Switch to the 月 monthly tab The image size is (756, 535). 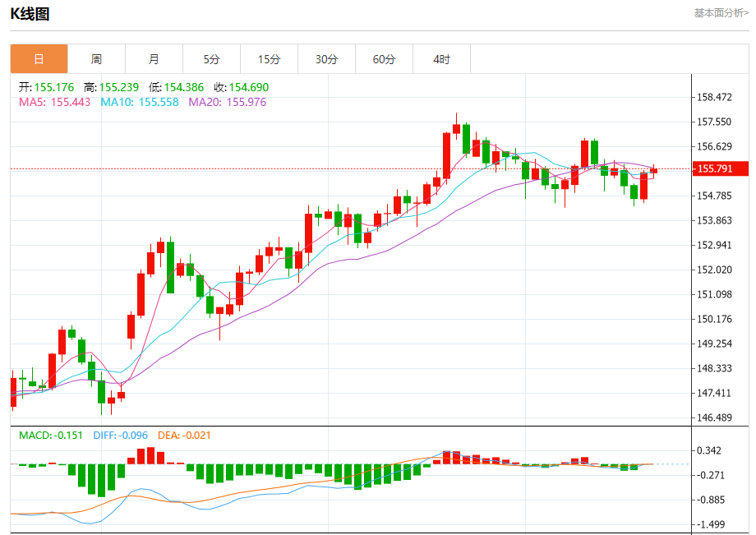154,59
